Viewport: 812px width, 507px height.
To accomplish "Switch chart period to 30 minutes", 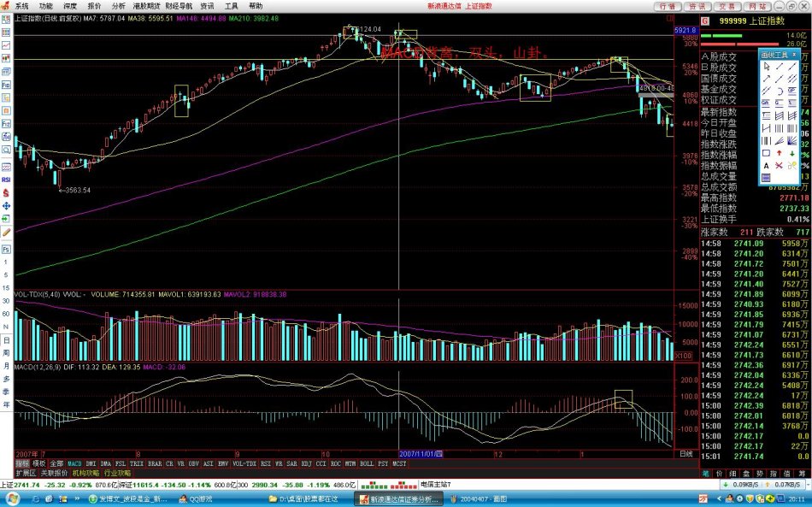I will pos(6,301).
